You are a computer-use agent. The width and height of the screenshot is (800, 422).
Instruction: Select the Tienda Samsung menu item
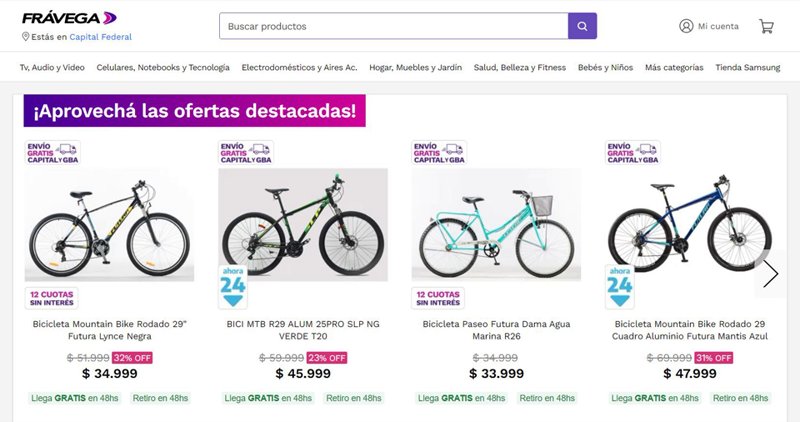[x=747, y=67]
